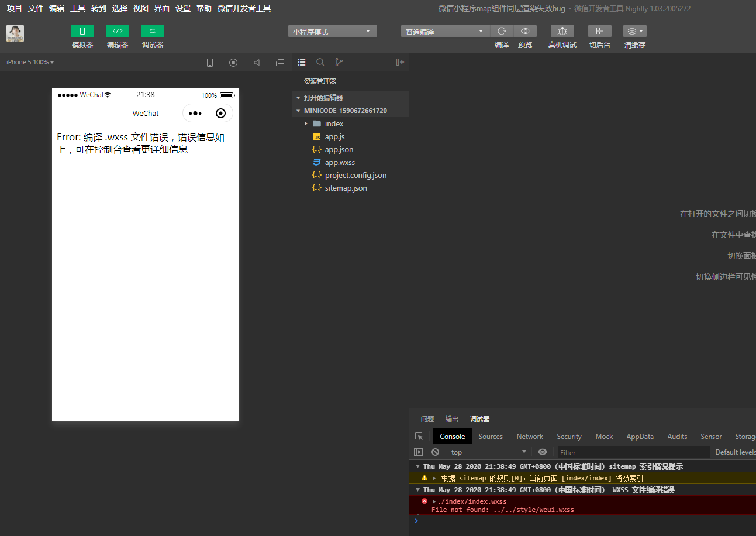This screenshot has width=756, height=536.
Task: Open the iPhone 5 100% device dropdown
Action: (x=30, y=62)
